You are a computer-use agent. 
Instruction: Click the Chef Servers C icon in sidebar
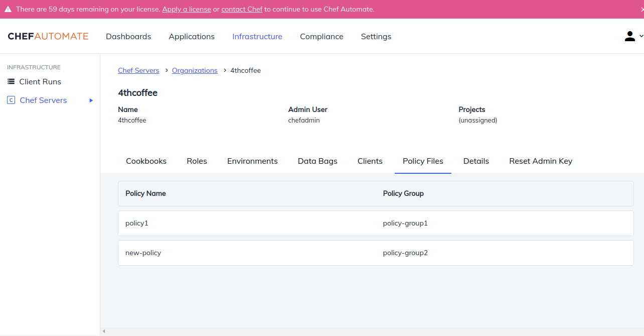(x=11, y=100)
